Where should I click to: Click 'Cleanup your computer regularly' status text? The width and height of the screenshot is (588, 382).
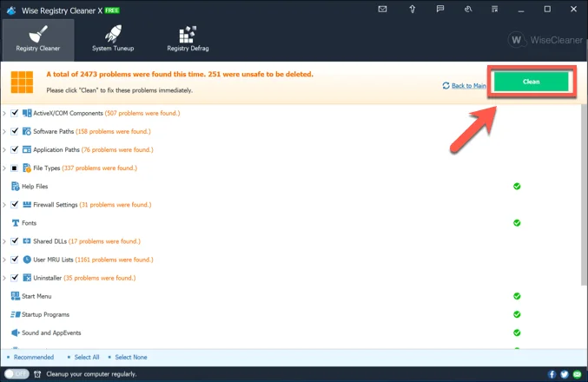tap(91, 374)
